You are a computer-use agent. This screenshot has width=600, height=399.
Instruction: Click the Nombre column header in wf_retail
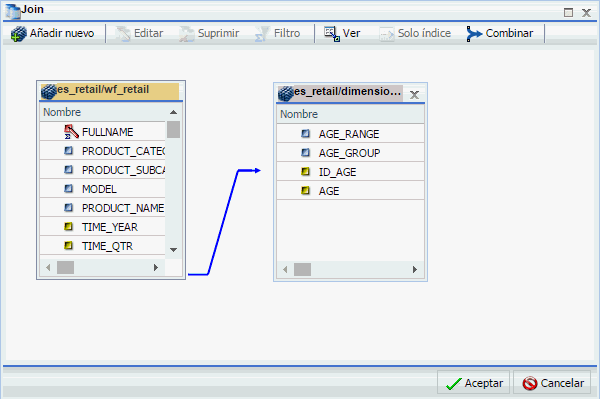click(x=103, y=112)
